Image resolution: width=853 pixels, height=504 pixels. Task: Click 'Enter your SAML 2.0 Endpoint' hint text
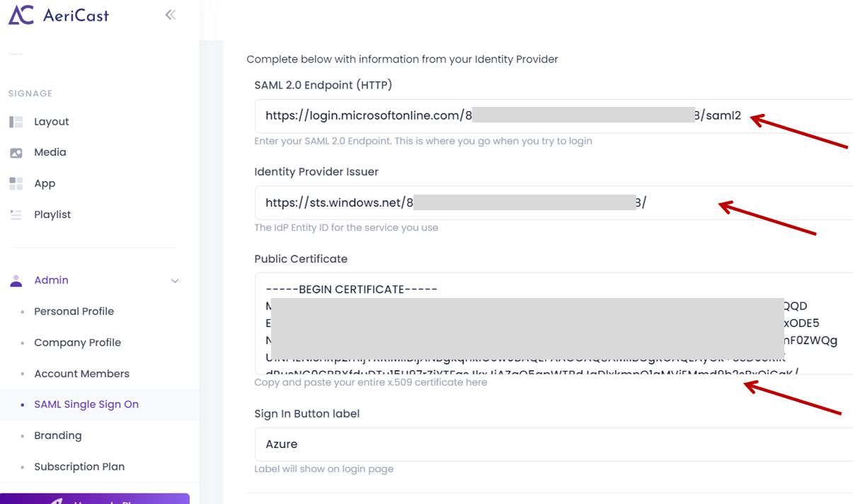coord(423,141)
